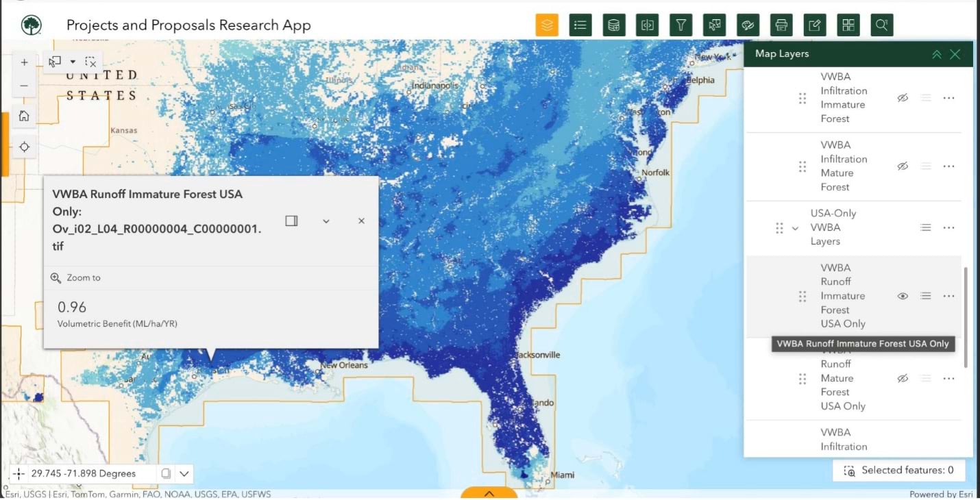The height and width of the screenshot is (500, 980).
Task: Open the Filter widget
Action: 681,25
